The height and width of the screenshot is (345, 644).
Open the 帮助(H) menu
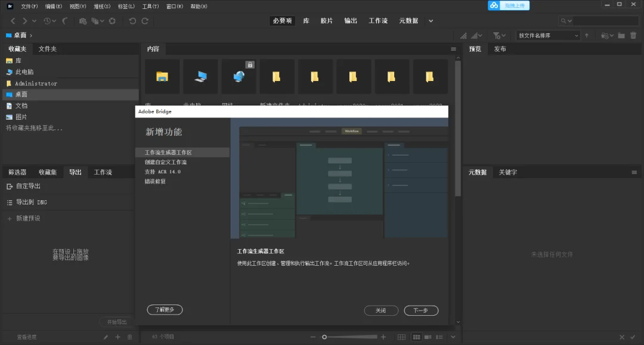point(199,7)
